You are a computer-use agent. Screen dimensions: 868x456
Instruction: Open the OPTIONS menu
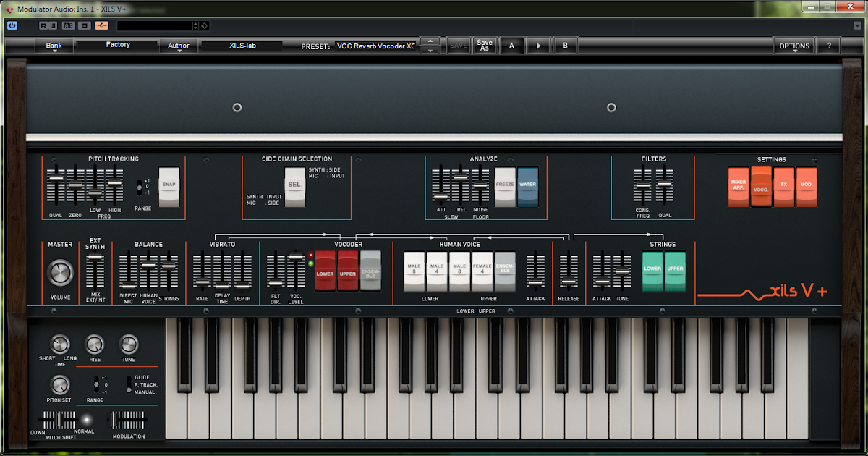click(x=794, y=46)
